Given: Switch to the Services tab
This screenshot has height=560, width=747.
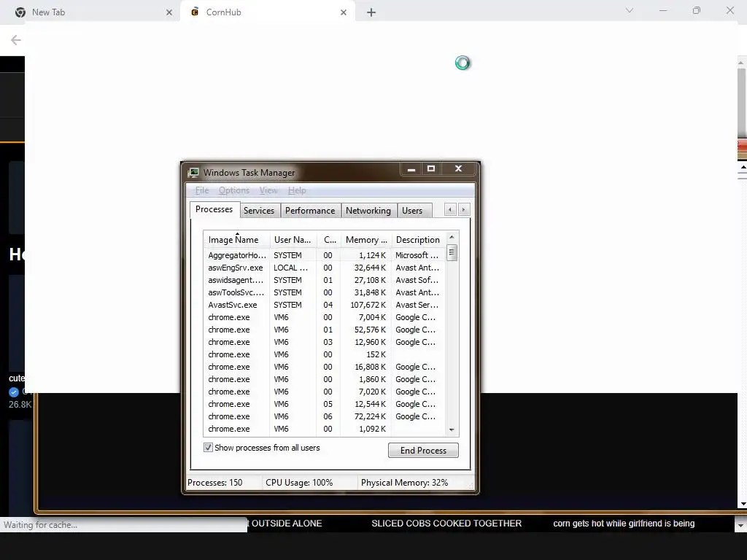Looking at the screenshot, I should 259,211.
